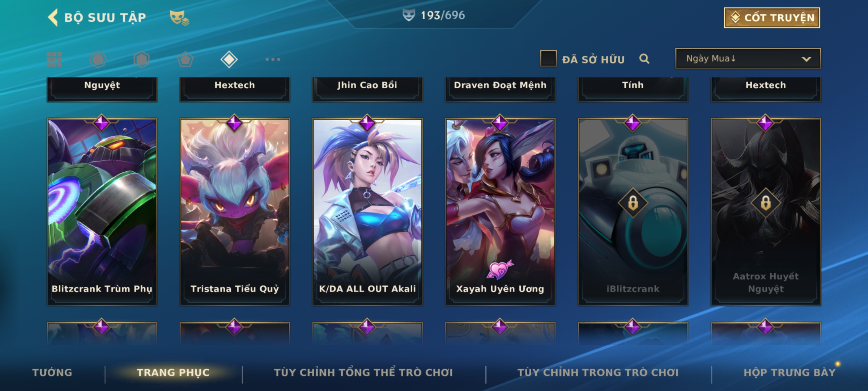Open the Ngày Mua sort dropdown
868x391 pixels.
(x=748, y=58)
